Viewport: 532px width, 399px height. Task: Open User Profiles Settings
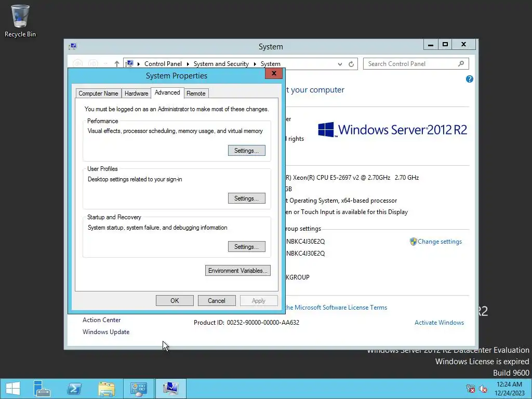247,198
